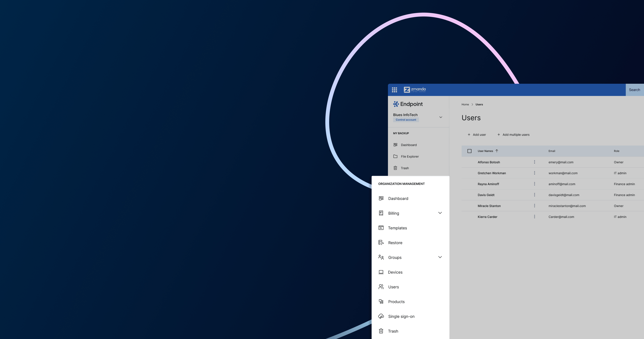The image size is (644, 339).
Task: Select the Trash icon in Organization Management
Action: coord(381,331)
